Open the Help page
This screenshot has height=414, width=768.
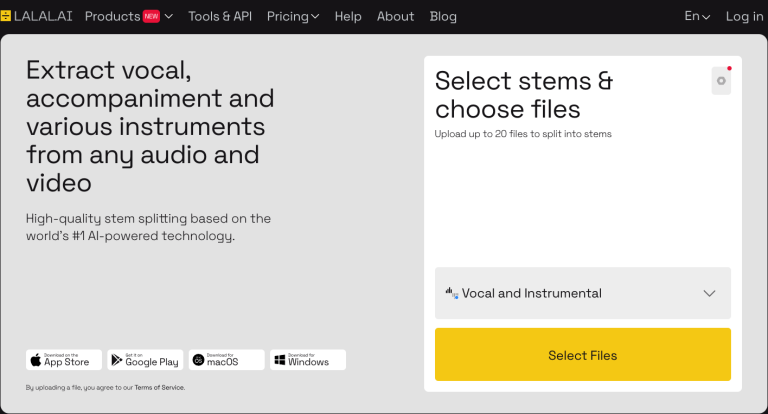tap(348, 16)
